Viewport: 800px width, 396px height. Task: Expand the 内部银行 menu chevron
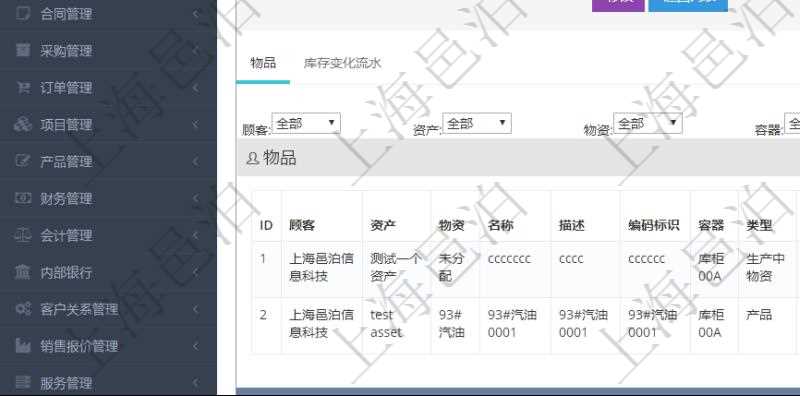tap(195, 273)
